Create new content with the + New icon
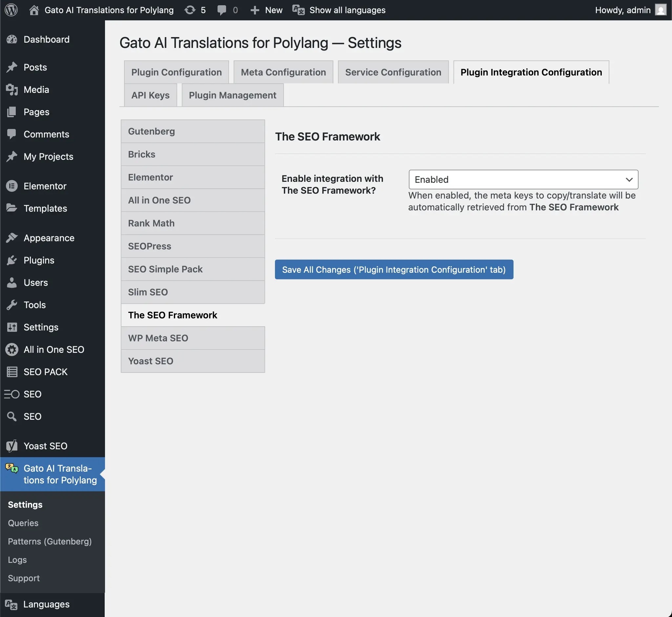 click(x=255, y=10)
